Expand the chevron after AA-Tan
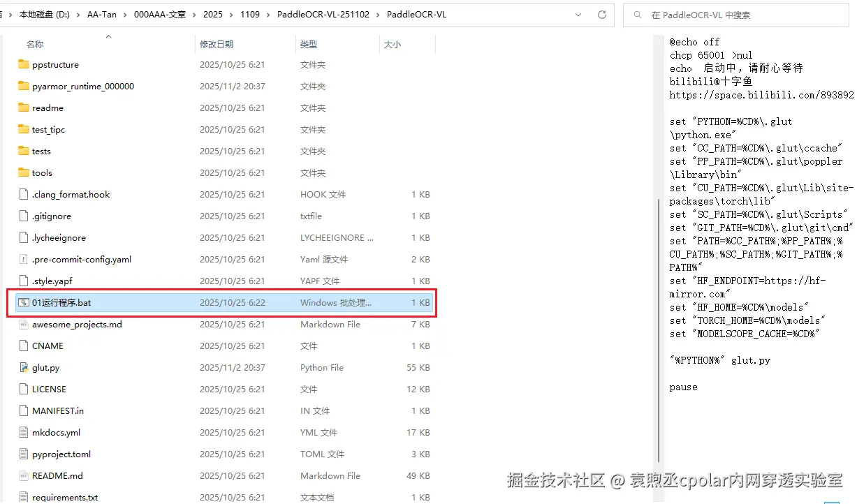 125,15
